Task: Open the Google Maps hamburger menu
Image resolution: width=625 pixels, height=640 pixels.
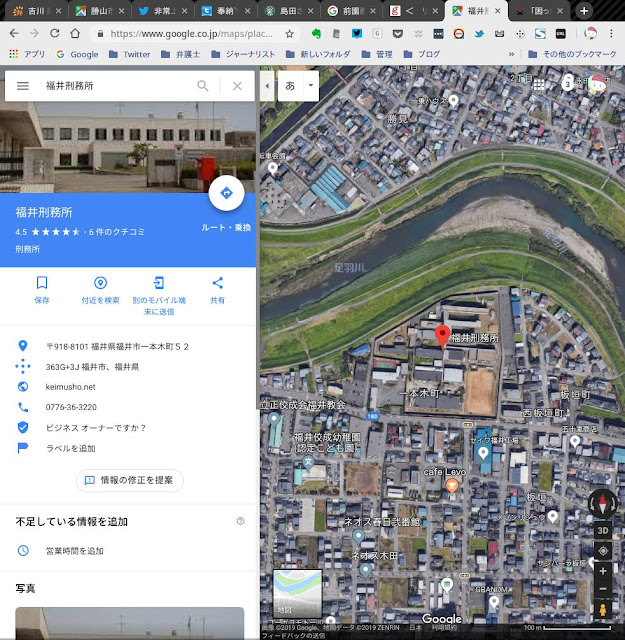Action: tap(23, 86)
